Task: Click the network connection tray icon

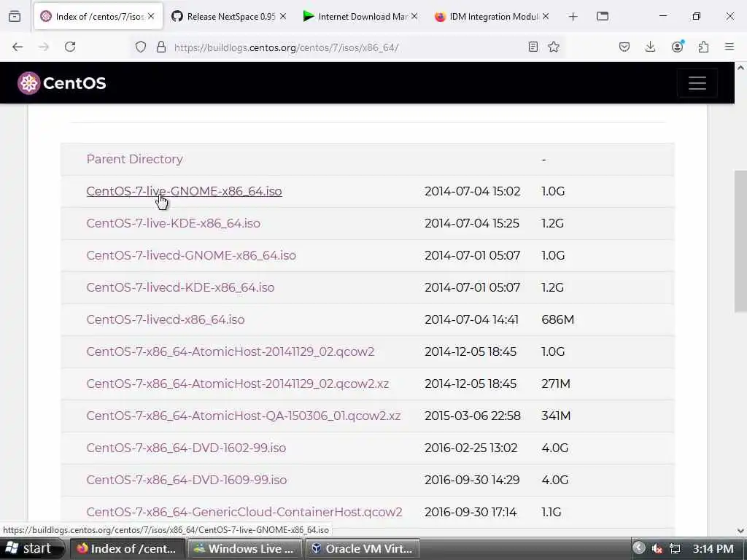Action: [675, 548]
